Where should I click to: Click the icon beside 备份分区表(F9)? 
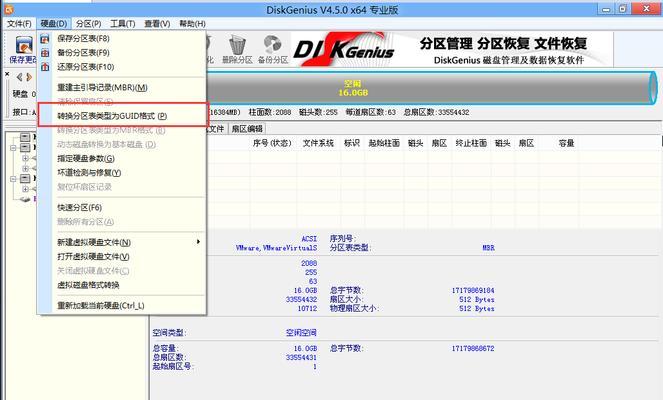(45, 53)
